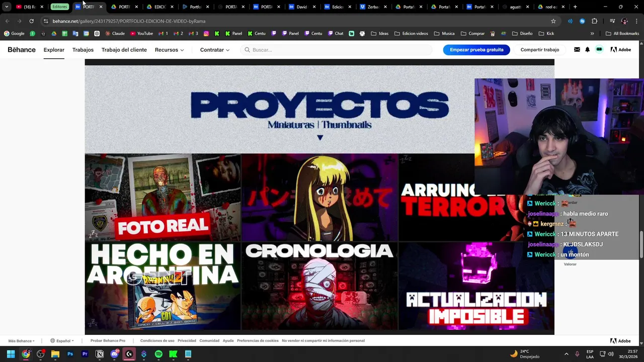Switch to the agusti browser tab
The width and height of the screenshot is (644, 362).
click(516, 7)
